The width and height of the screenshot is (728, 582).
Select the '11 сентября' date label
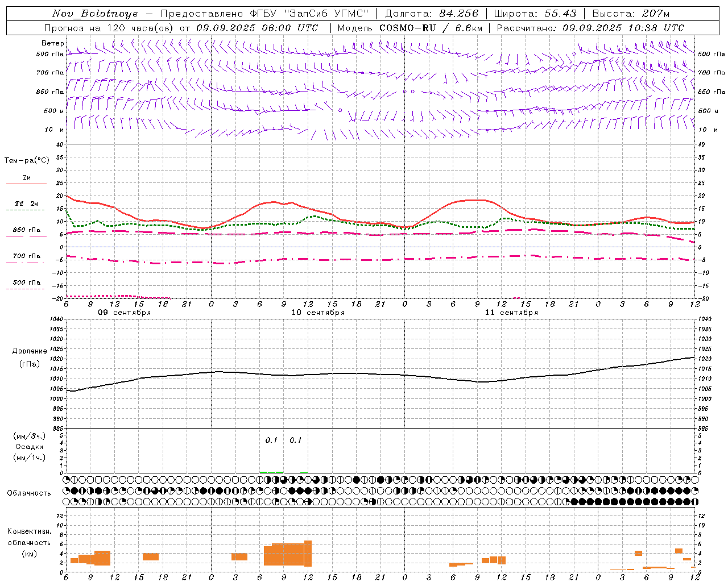coord(511,313)
